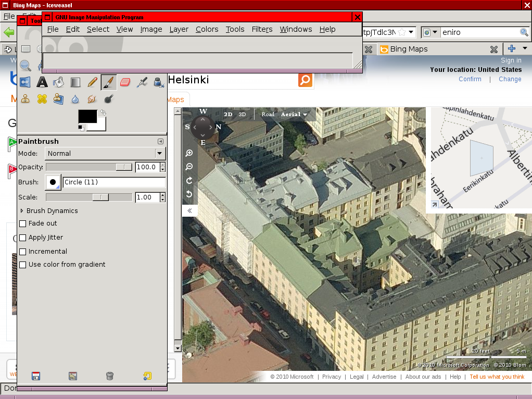This screenshot has width=532, height=399.
Task: Open the browser tab list dropdown
Action: click(x=525, y=48)
